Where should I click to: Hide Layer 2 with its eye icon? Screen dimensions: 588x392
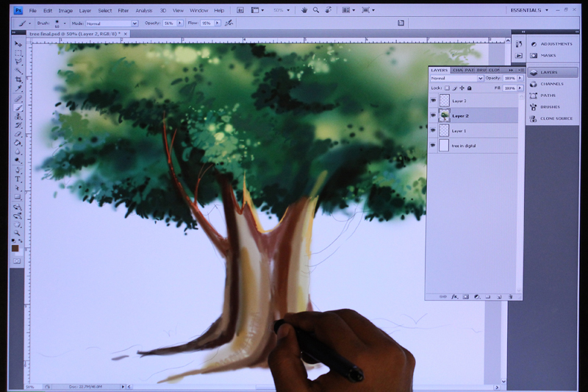[433, 115]
